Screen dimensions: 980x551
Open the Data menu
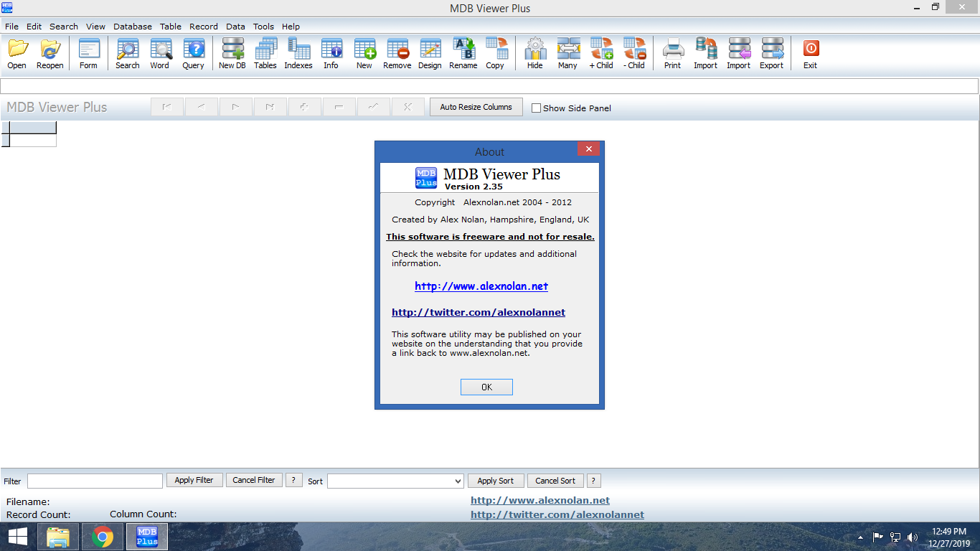point(235,27)
